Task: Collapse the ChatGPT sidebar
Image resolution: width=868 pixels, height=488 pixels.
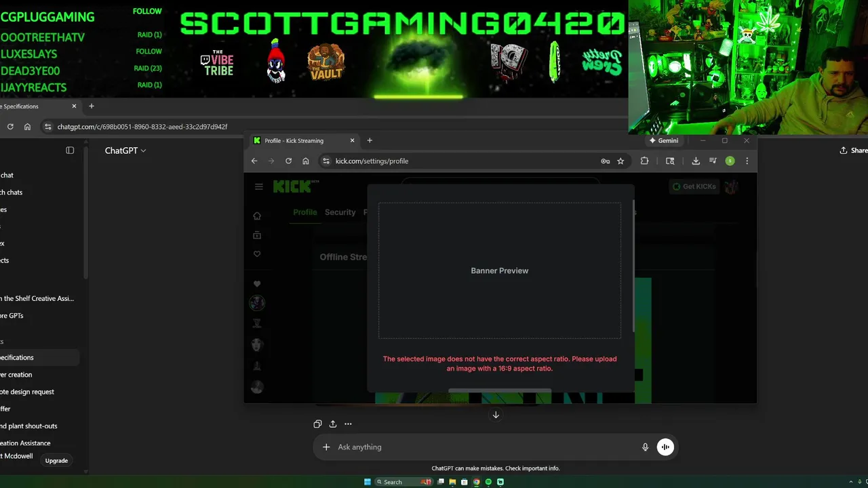Action: point(70,150)
